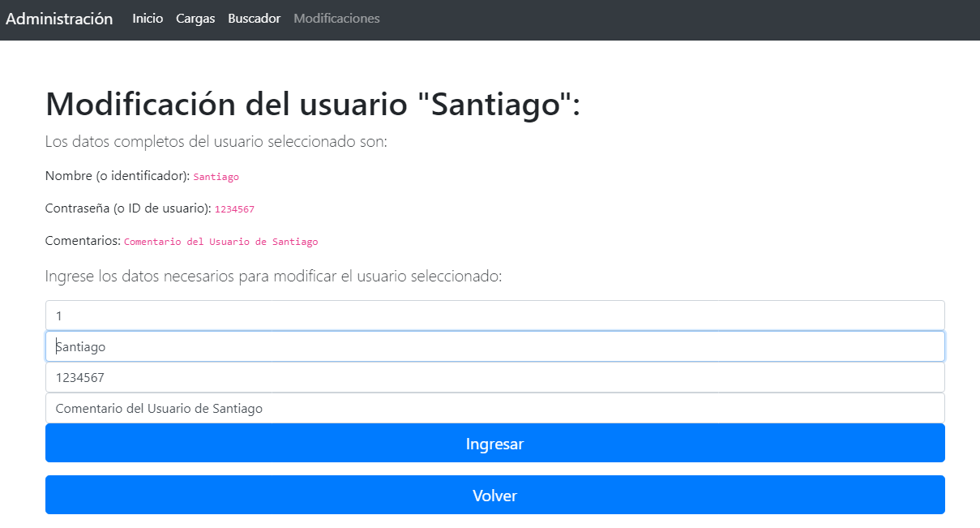Click the 'Modificación del usuario "Santiago"' heading
The height and width of the screenshot is (528, 980).
[314, 104]
